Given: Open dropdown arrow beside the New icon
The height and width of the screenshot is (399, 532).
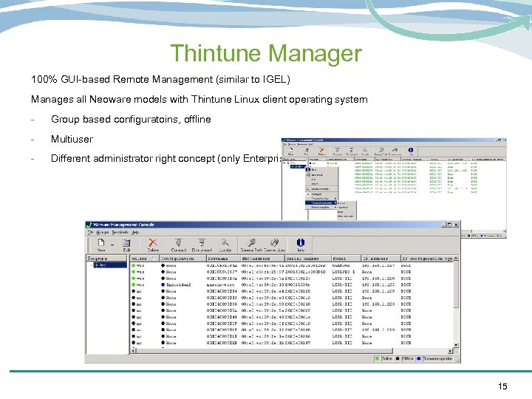Looking at the screenshot, I should 112,244.
